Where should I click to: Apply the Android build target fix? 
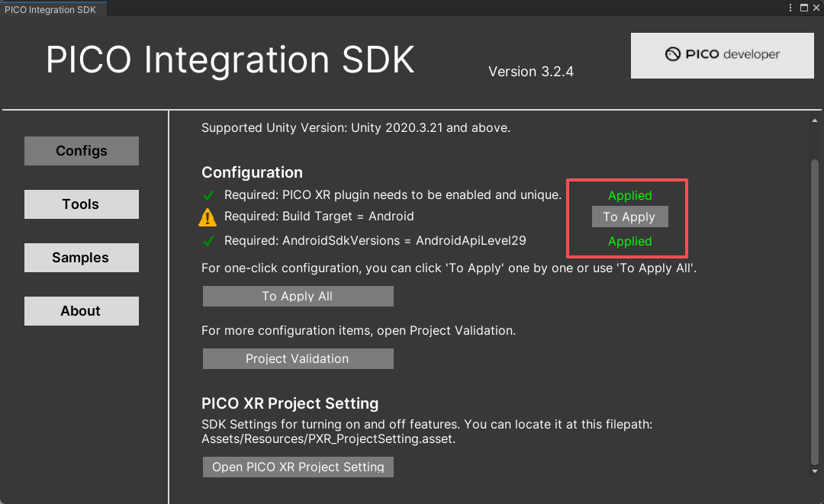pyautogui.click(x=629, y=217)
